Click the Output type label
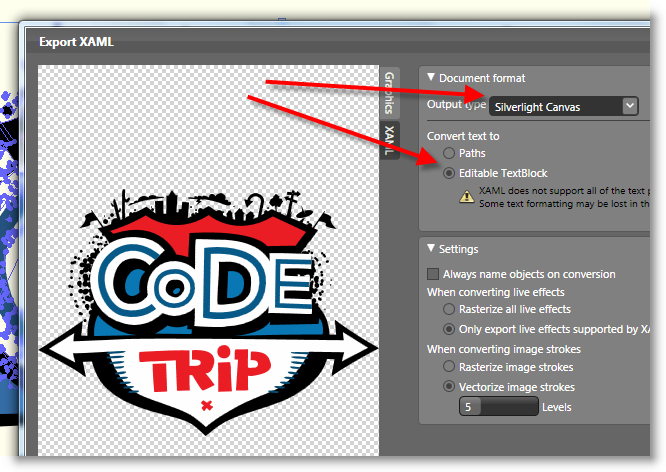This screenshot has height=472, width=666. click(457, 104)
